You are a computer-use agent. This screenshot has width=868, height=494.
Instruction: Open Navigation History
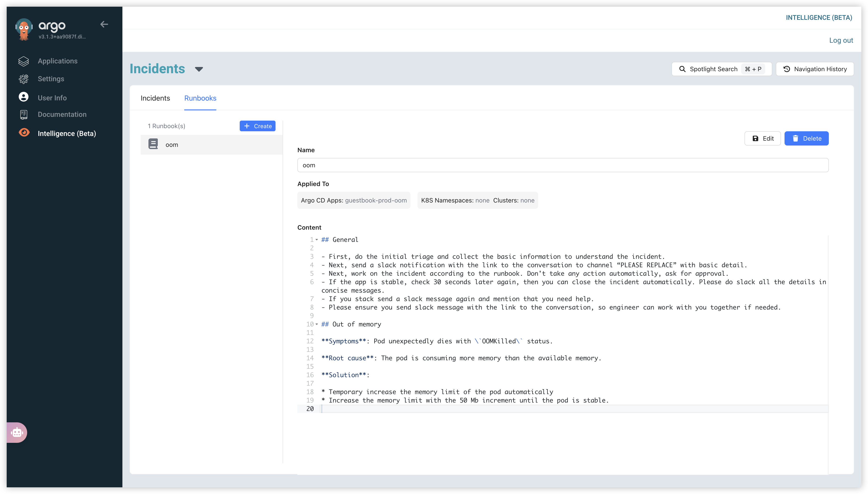(815, 69)
